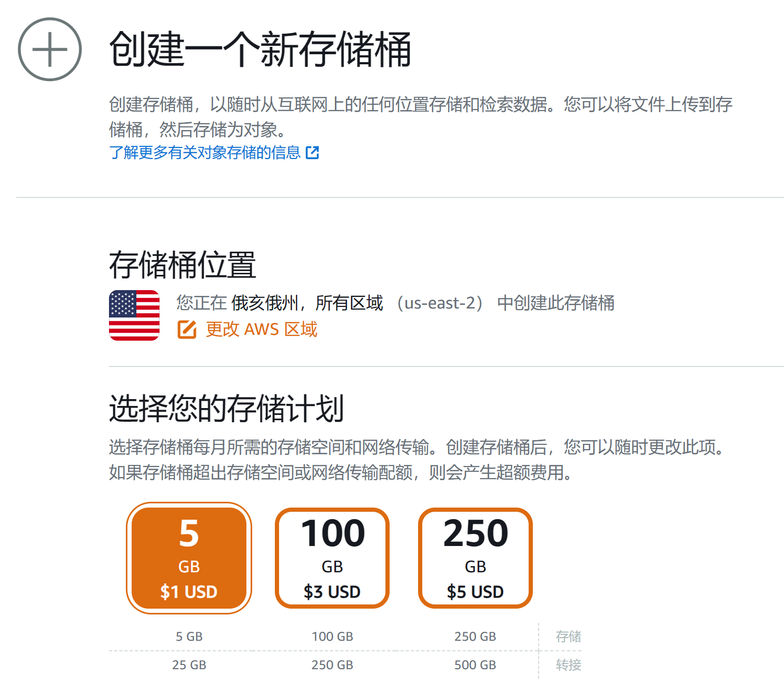Click the 25 GB transfer value
The image size is (784, 695).
[x=189, y=665]
